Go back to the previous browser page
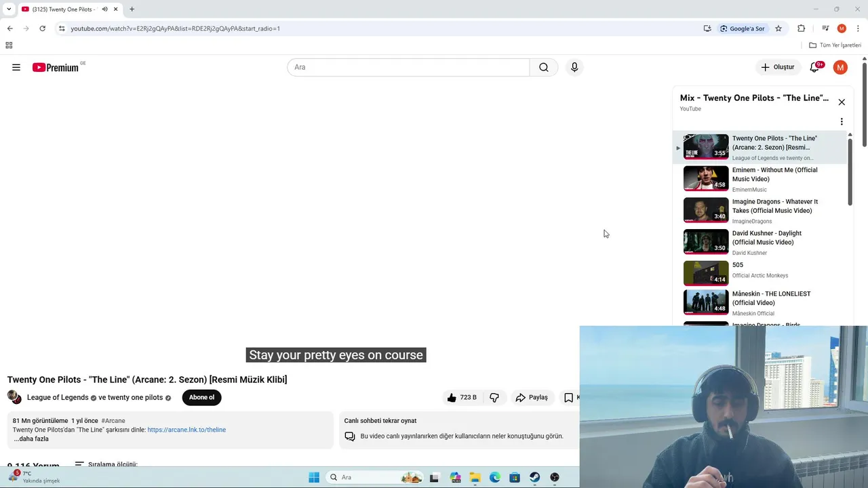Screen dimensions: 868x488 click(9, 28)
